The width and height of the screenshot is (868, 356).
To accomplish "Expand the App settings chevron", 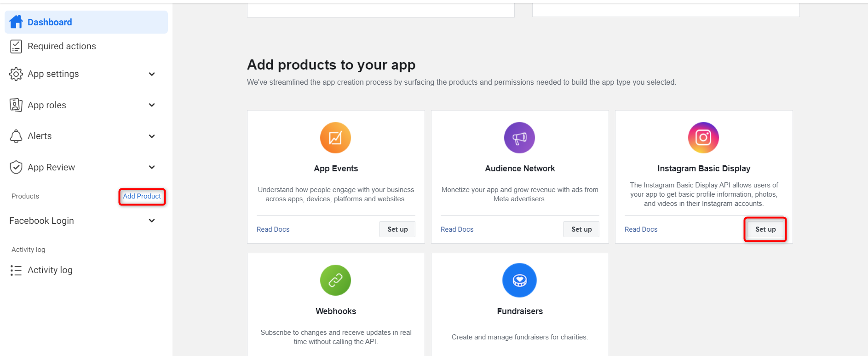I will tap(152, 74).
